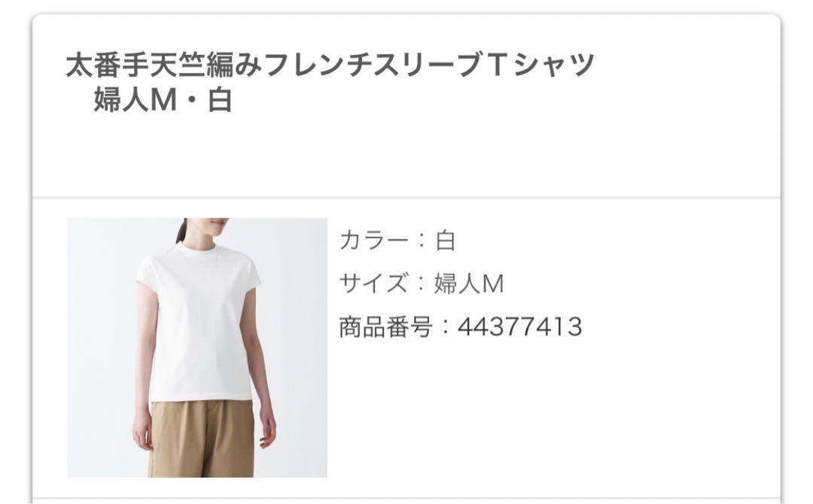Click the 商品番号 label
This screenshot has width=813, height=504.
pyautogui.click(x=385, y=327)
